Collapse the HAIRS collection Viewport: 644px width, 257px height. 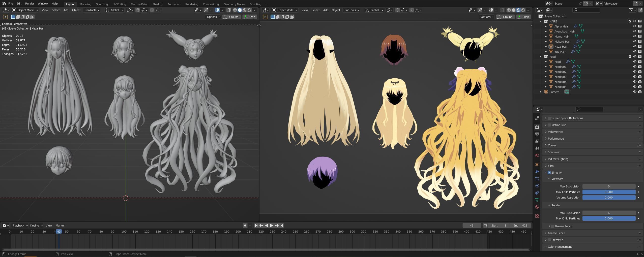(541, 21)
